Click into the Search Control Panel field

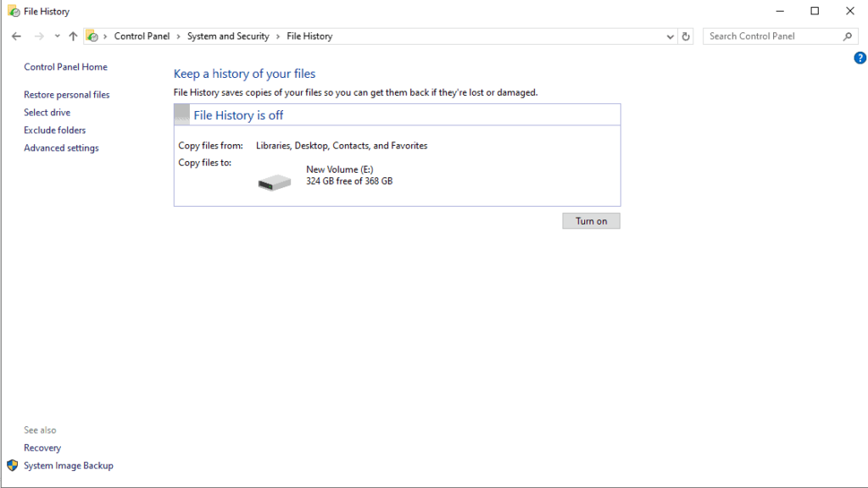tap(773, 36)
